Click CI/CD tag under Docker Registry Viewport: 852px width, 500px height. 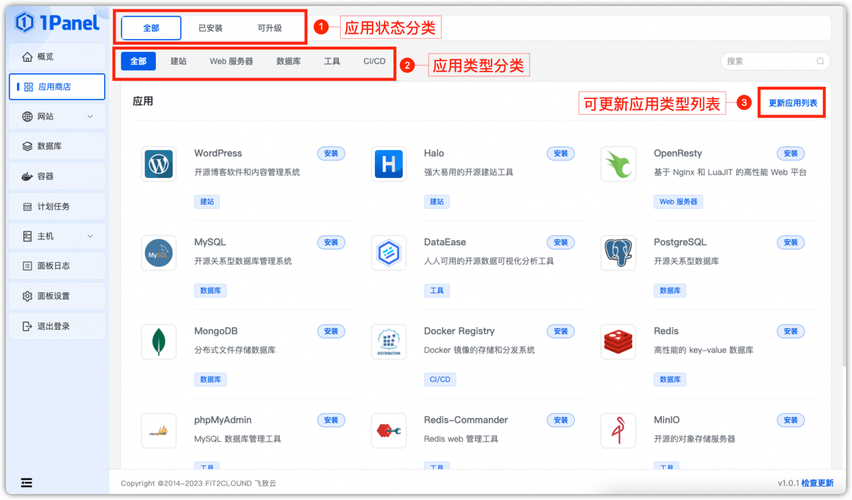(440, 379)
